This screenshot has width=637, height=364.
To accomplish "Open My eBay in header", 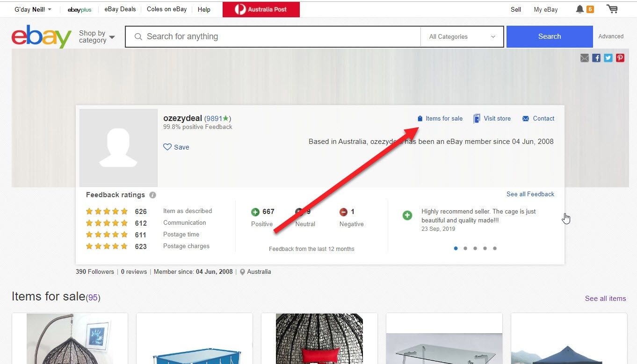I will [546, 9].
